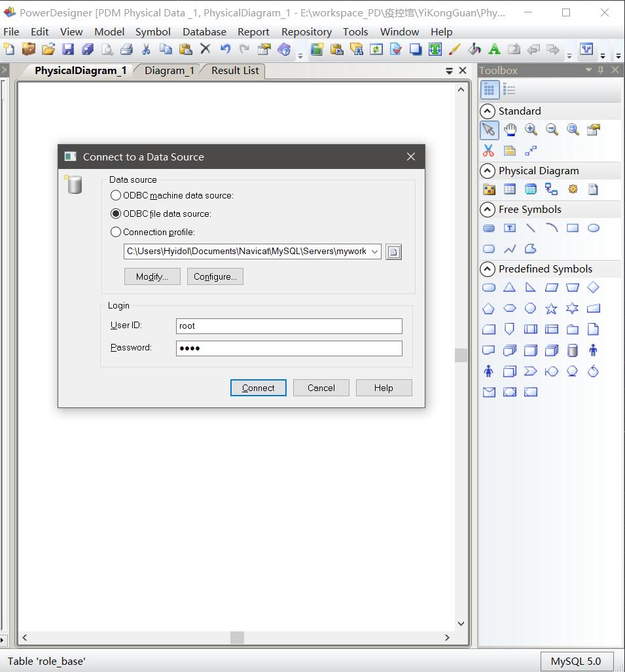Screen dimensions: 625x672
Task: Click the Delete X icon in main toolbar
Action: click(x=205, y=49)
